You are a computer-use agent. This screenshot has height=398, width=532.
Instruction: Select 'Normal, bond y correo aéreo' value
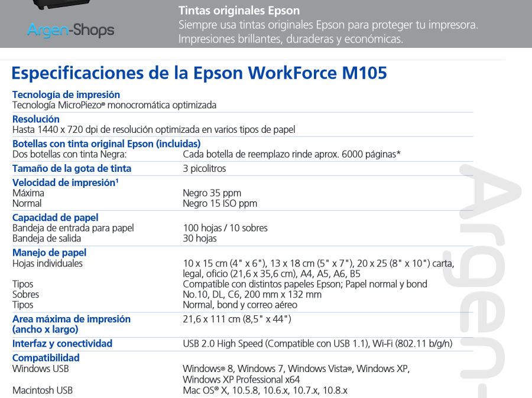point(240,305)
